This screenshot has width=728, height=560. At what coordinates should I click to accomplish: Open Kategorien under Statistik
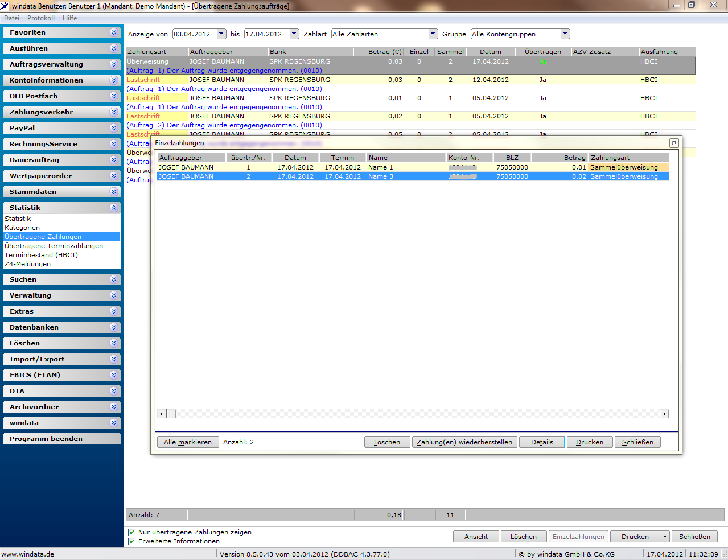click(22, 228)
